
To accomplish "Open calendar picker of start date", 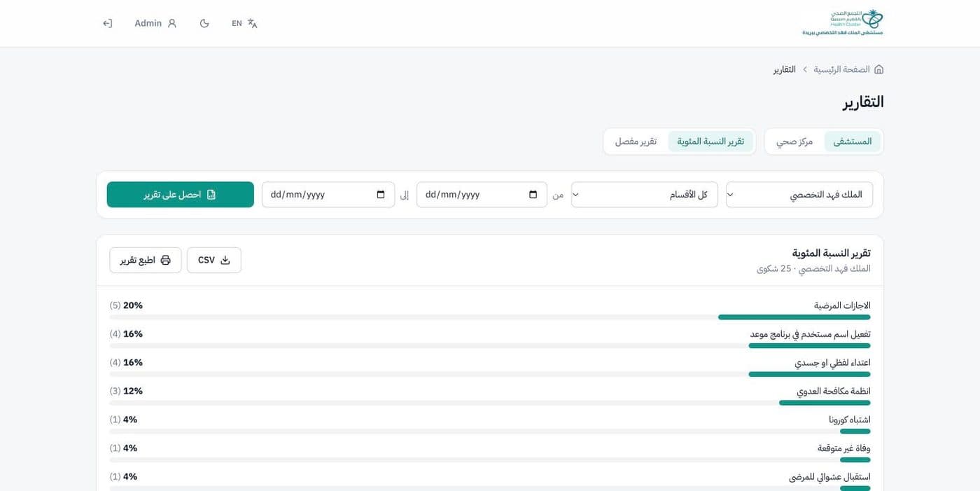I will point(533,195).
